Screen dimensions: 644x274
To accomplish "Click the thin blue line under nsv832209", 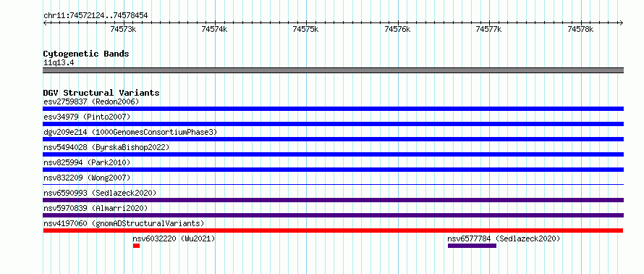I will coord(333,185).
